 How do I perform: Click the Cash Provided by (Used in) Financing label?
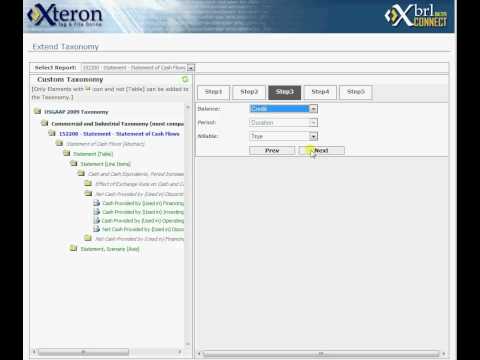click(x=143, y=203)
